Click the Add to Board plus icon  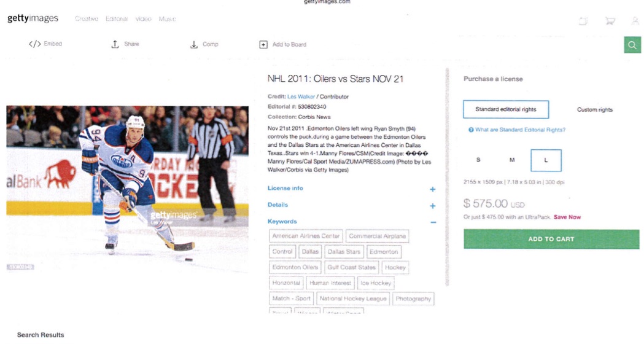(263, 44)
